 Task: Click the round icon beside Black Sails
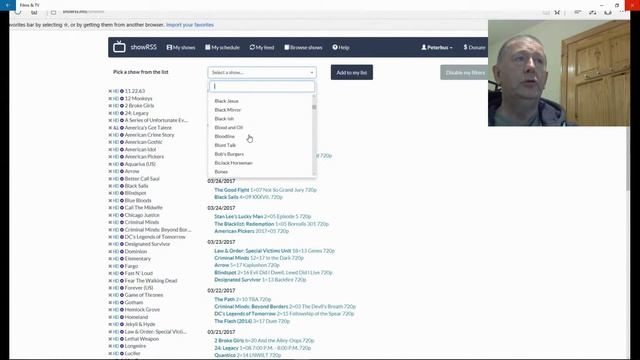tap(122, 186)
